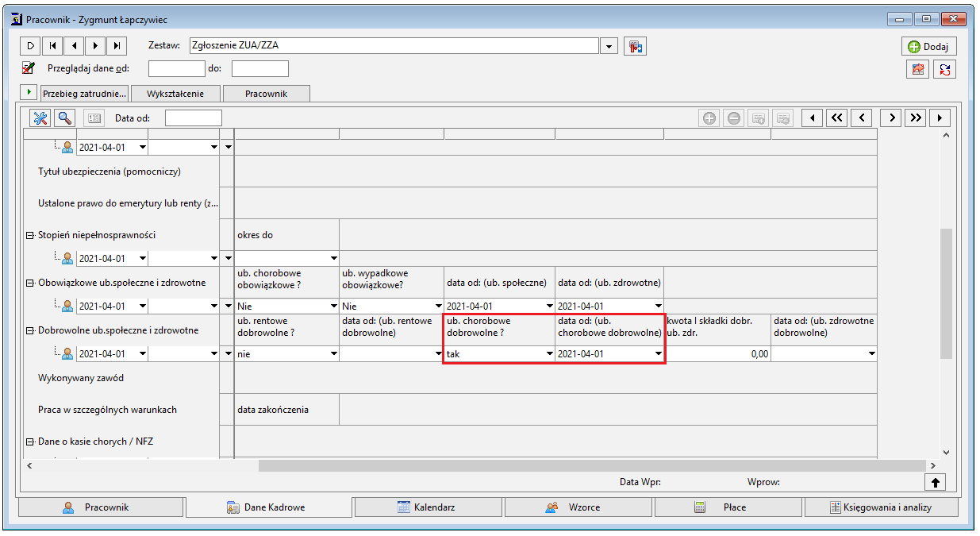Viewport: 980px width, 536px height.
Task: Switch to the Wykształcenie tab
Action: (x=175, y=94)
